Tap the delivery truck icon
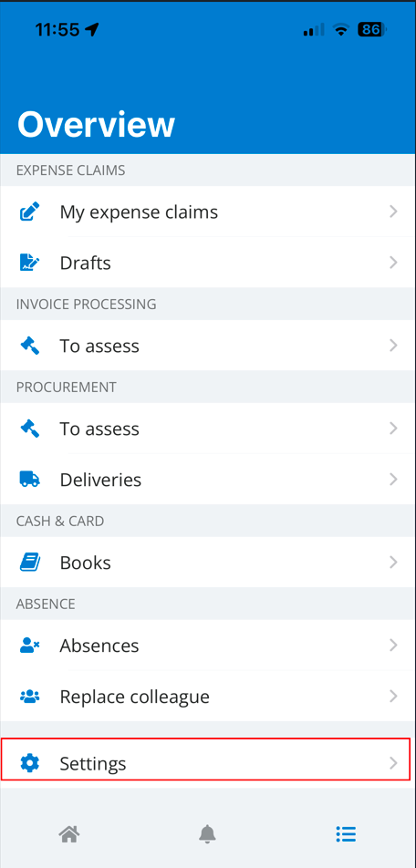 (x=30, y=480)
